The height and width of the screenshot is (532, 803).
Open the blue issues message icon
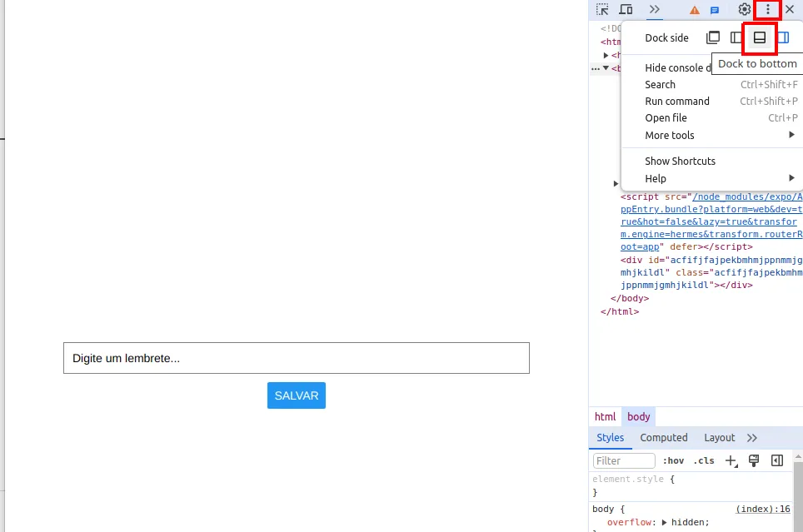click(715, 10)
